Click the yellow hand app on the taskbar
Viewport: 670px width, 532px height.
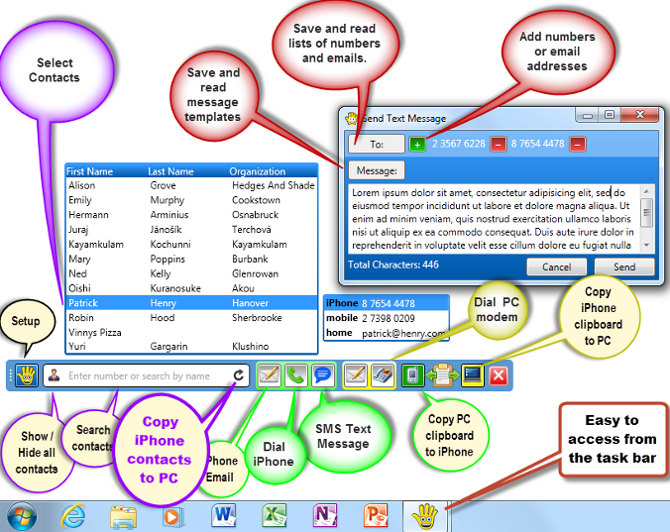[425, 516]
